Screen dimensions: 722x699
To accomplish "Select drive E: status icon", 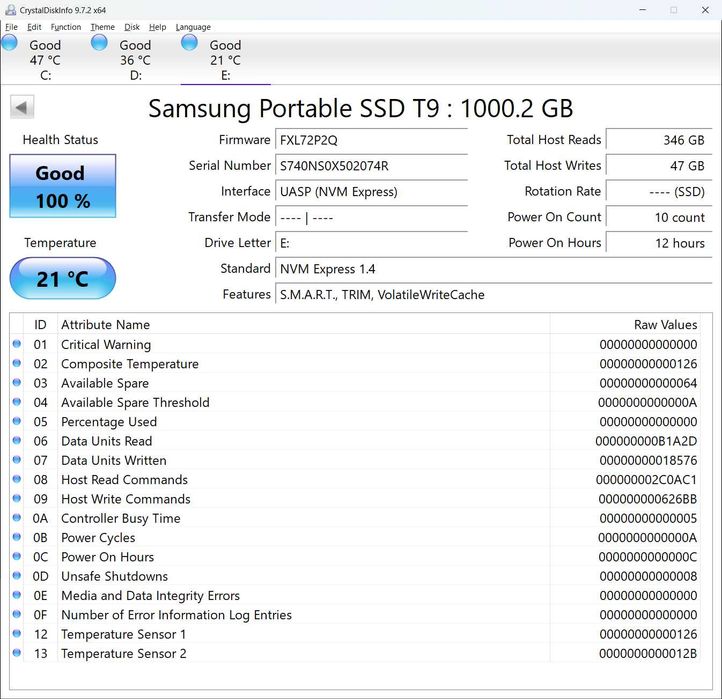I will [189, 42].
